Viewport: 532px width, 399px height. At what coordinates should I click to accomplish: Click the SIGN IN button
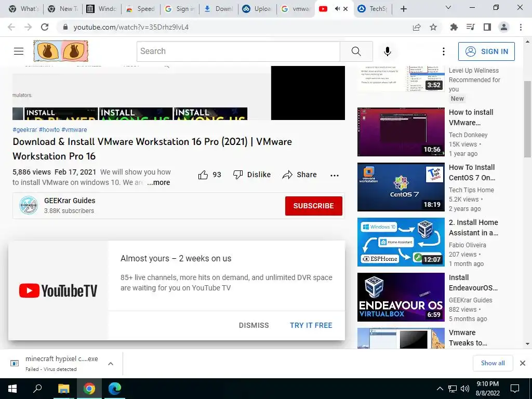click(x=486, y=51)
